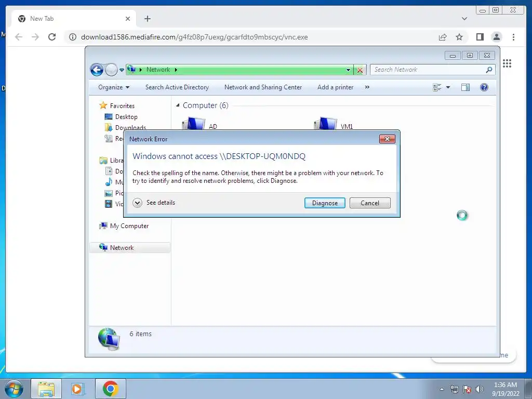532x399 pixels.
Task: Open a new Chrome tab with plus
Action: point(147,19)
